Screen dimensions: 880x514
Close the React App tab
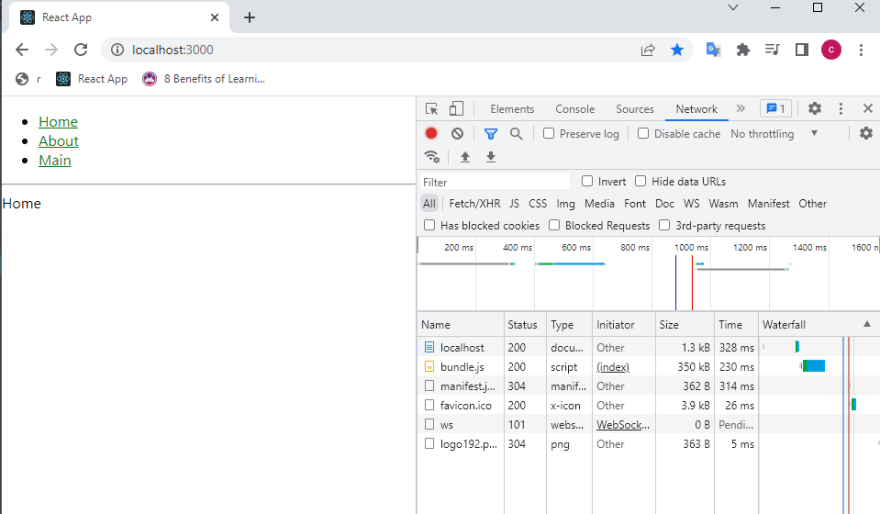(214, 17)
